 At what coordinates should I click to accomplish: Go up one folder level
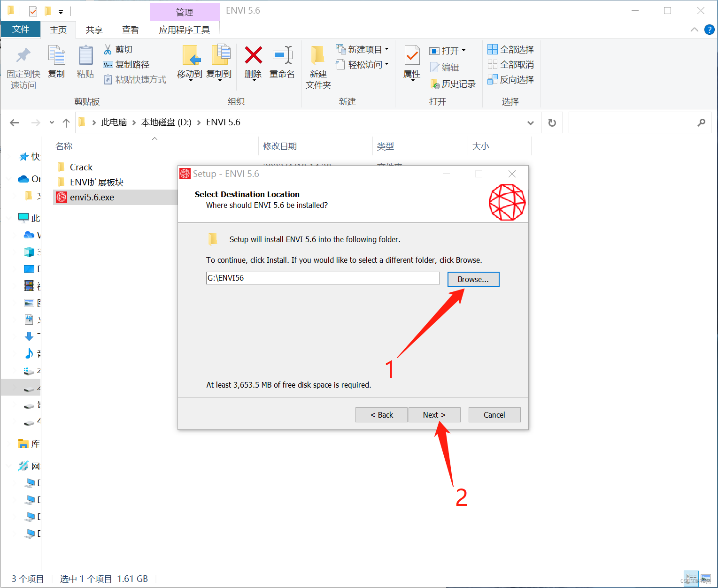tap(66, 122)
